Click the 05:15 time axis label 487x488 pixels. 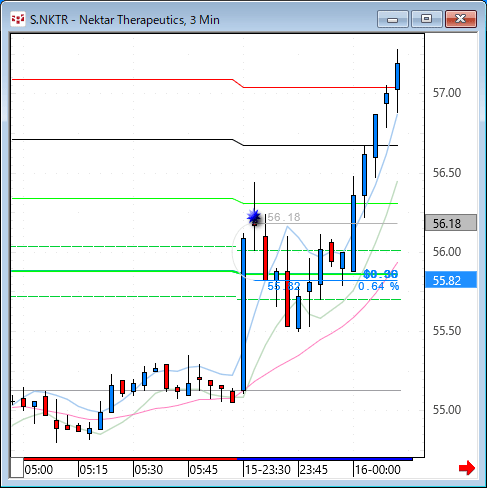(x=94, y=470)
